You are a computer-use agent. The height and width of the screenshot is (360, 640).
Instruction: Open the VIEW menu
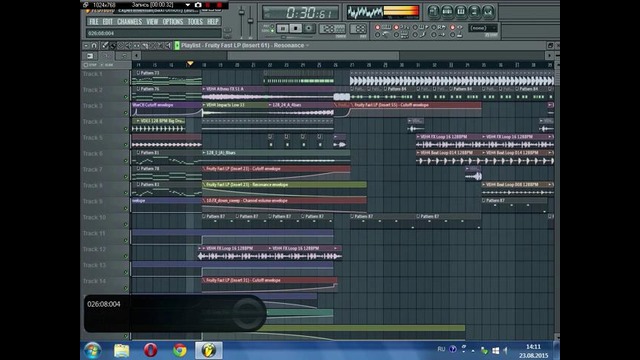point(152,22)
